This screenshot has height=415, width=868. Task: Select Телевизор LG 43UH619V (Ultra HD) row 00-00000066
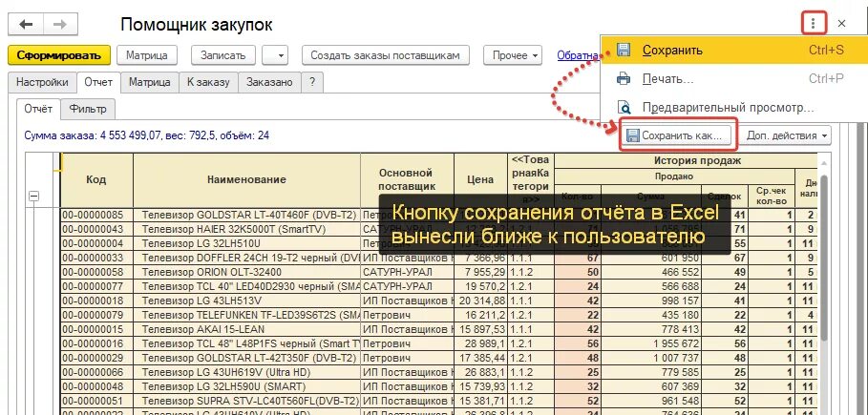[247, 372]
